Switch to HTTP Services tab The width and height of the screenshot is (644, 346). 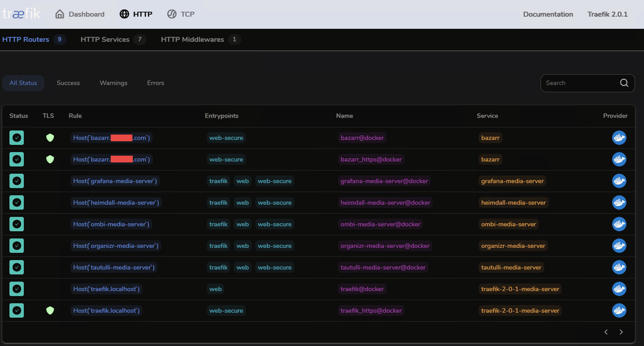[x=113, y=40]
